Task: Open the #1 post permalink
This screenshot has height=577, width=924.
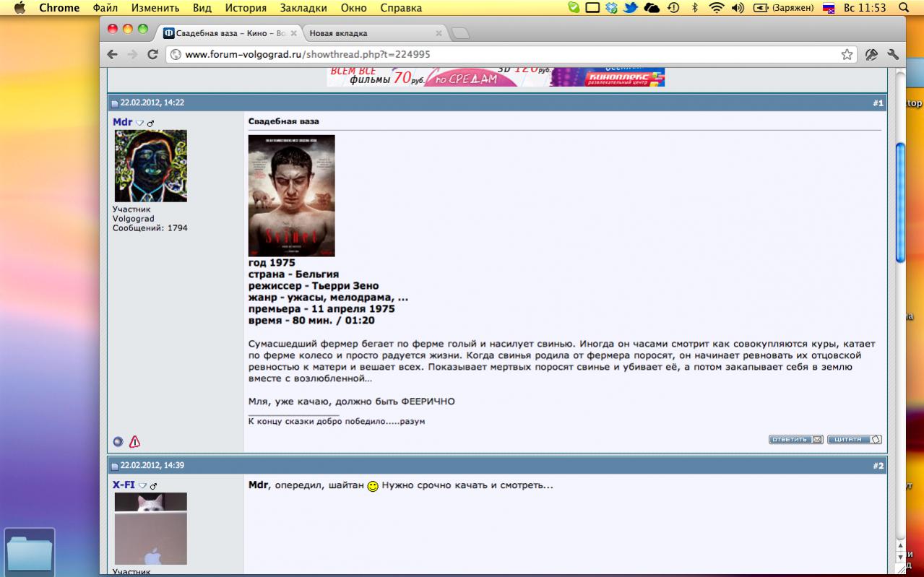Action: pyautogui.click(x=878, y=103)
